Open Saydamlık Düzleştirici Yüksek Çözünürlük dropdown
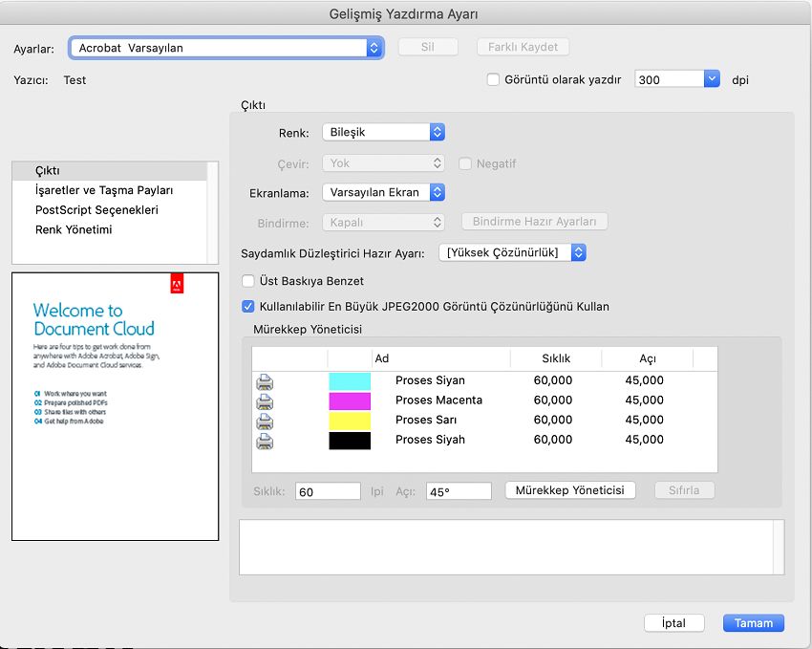812x649 pixels. coord(512,252)
